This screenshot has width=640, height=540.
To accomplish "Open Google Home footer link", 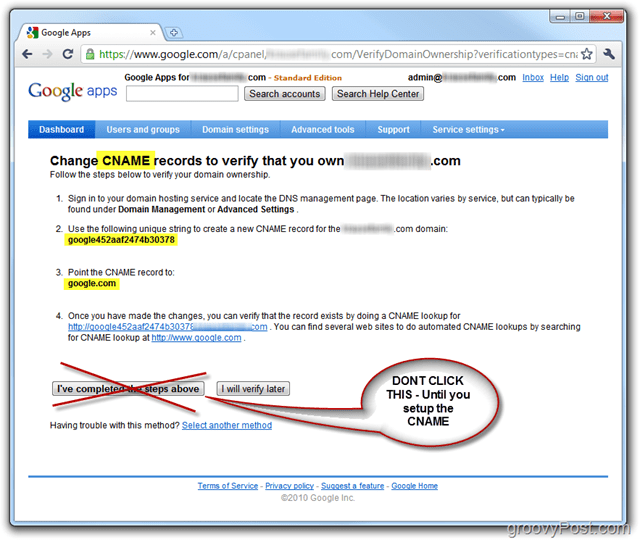I will coord(415,486).
